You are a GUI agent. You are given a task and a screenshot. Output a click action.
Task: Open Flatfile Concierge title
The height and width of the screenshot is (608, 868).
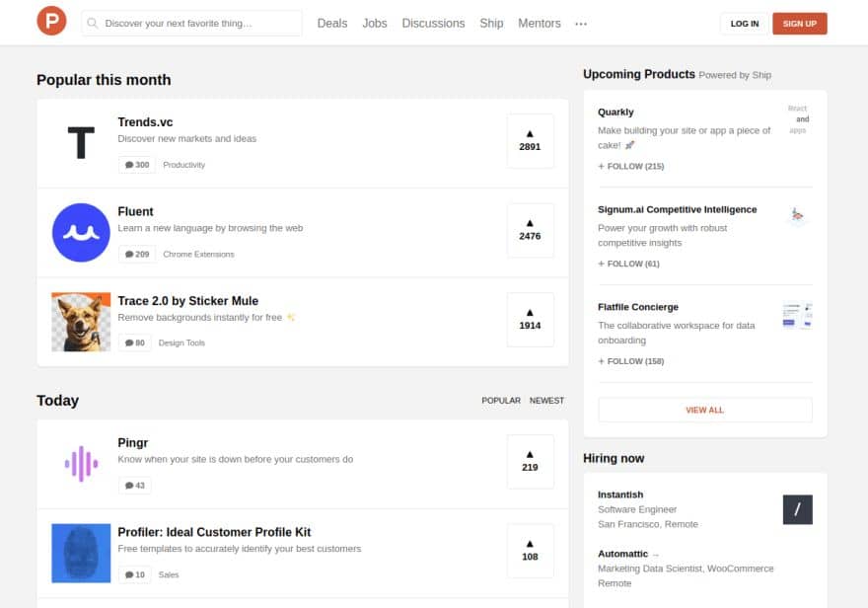[638, 307]
